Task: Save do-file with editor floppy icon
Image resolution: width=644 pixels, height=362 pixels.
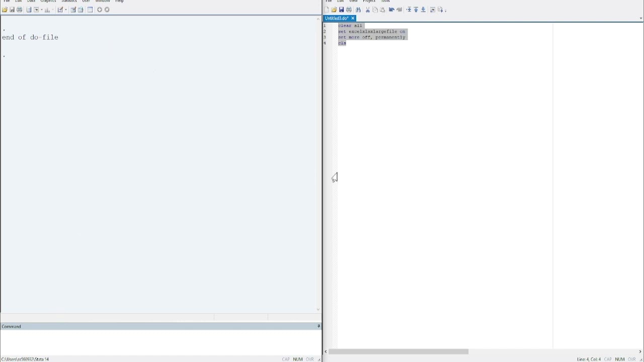Action: [x=341, y=10]
